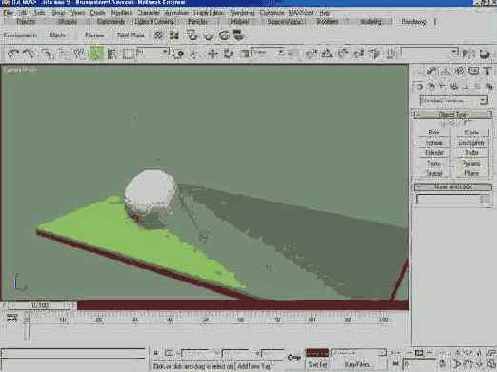Toggle the Spinner Snap button
The image size is (497, 372).
click(359, 53)
